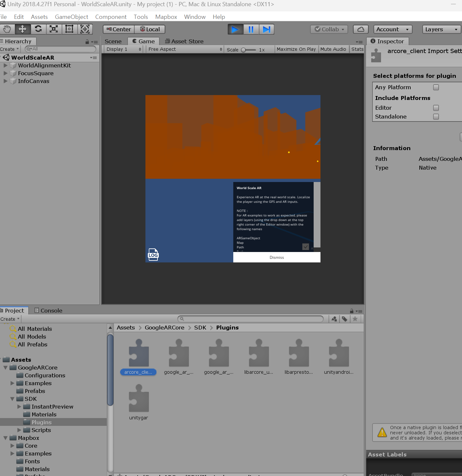Open Create menu in Project panel
Screen dimensions: 462x476
pos(10,319)
